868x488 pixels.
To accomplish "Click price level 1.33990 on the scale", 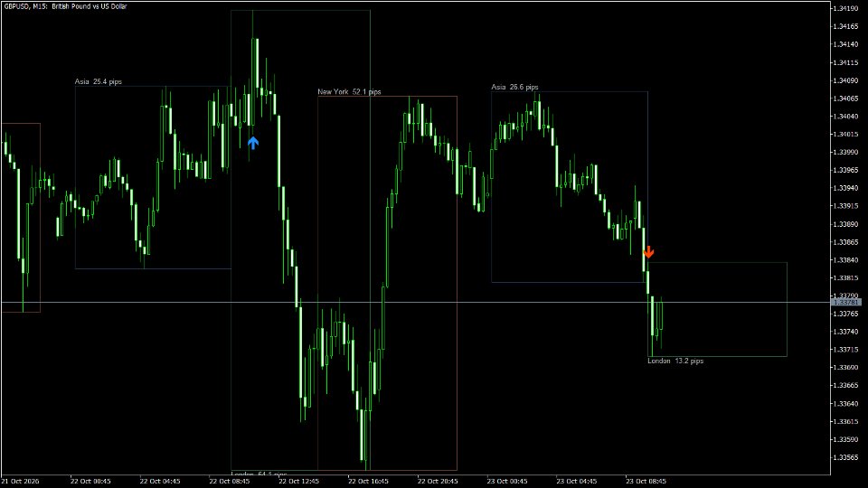I will (x=847, y=152).
